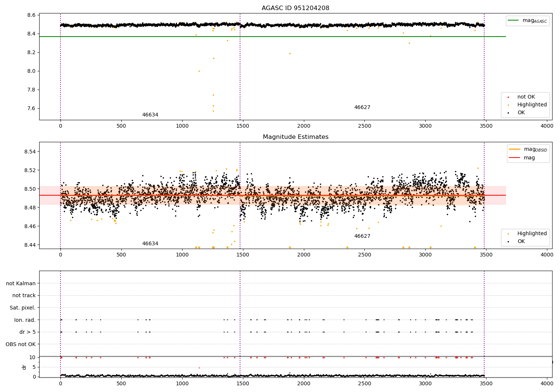Click obsid label 46627 in Magnitude Estimates plot
The image size is (560, 392).
[362, 236]
